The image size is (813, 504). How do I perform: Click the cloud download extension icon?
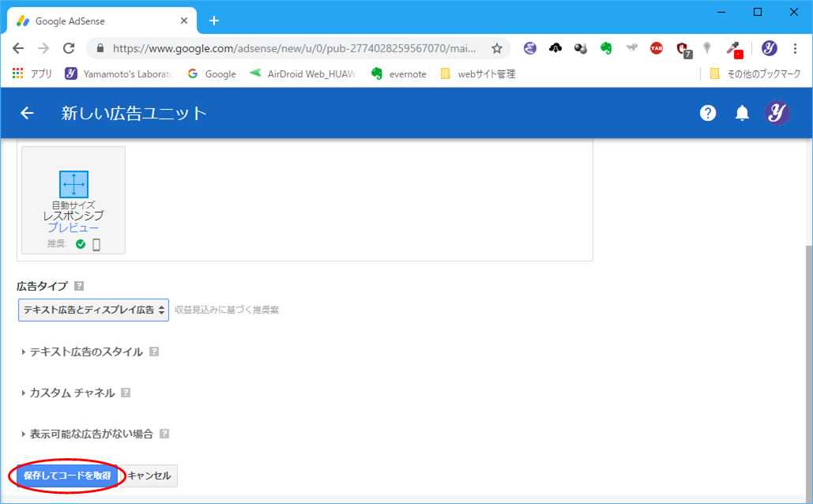pos(555,48)
